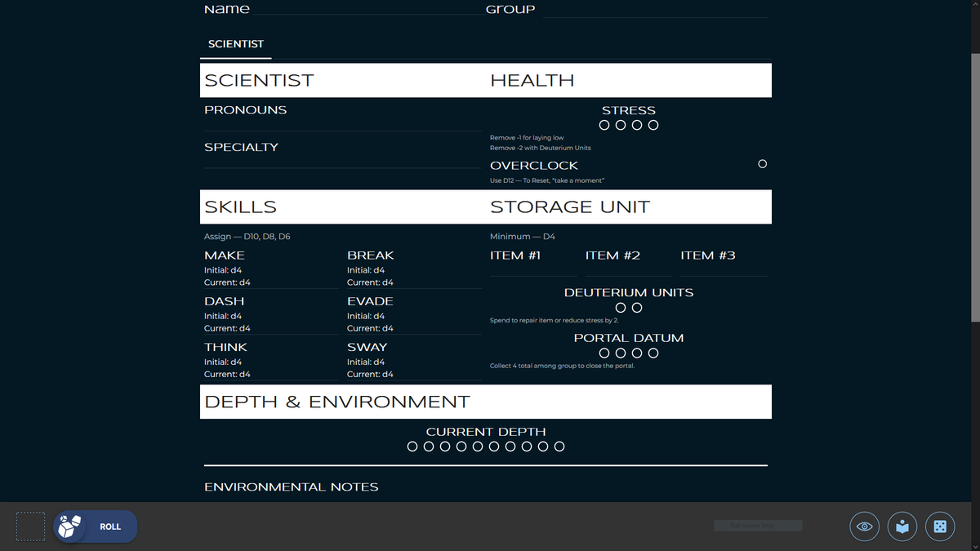Image resolution: width=980 pixels, height=551 pixels.
Task: Toggle the last Portal Datum circle
Action: coord(653,353)
